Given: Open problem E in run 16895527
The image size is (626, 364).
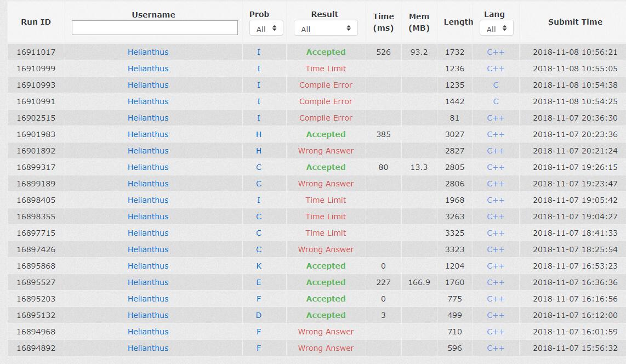Looking at the screenshot, I should coord(259,282).
